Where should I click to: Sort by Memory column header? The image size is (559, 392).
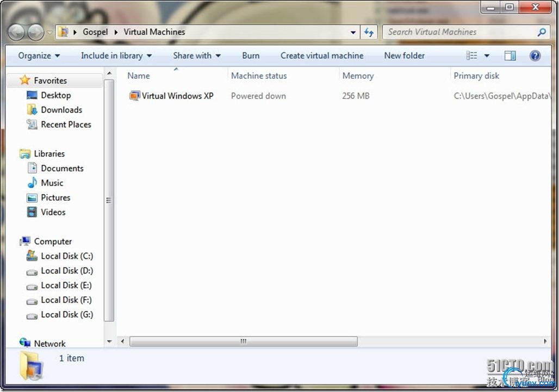pos(358,76)
